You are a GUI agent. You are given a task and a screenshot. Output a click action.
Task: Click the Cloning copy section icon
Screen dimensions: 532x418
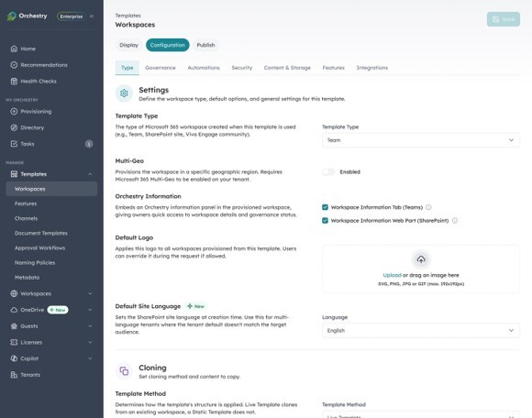(x=124, y=371)
